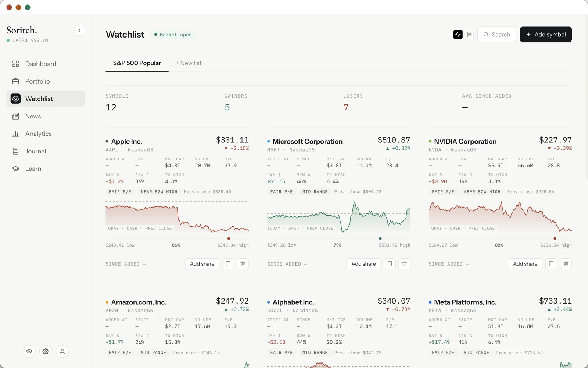Open journal note icon for Apple
The height and width of the screenshot is (368, 588).
228,264
